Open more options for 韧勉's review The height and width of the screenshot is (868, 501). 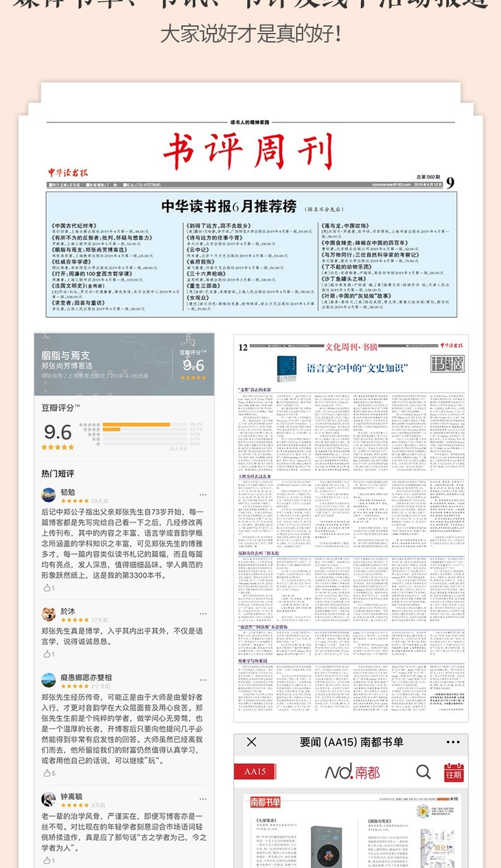tap(203, 494)
